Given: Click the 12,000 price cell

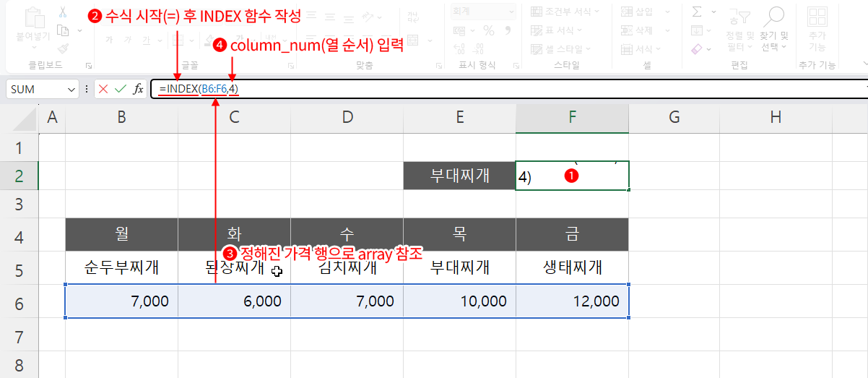Looking at the screenshot, I should 573,301.
